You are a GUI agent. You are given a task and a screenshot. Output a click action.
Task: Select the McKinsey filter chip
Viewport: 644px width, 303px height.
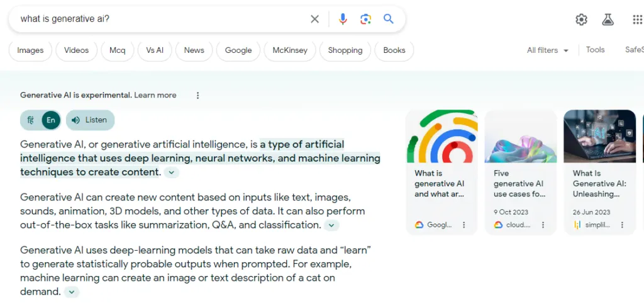pyautogui.click(x=290, y=50)
